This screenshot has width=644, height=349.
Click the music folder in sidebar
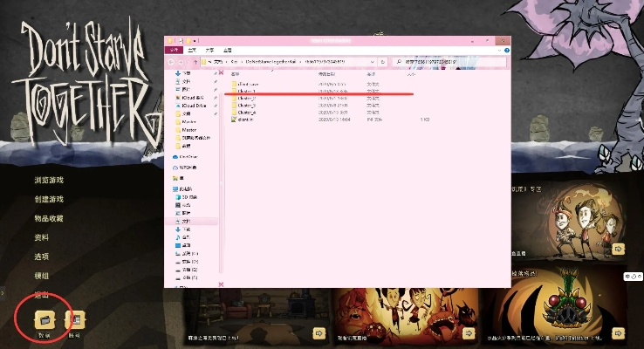point(187,236)
